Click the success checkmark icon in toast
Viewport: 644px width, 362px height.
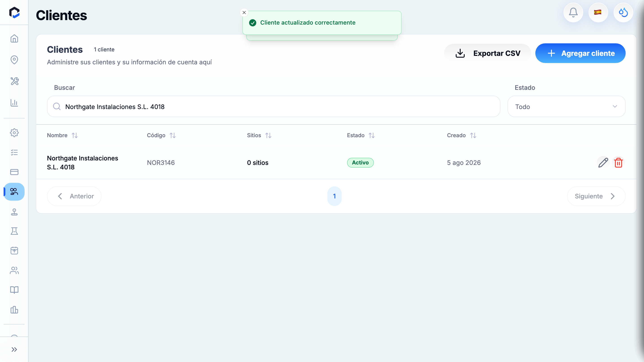point(253,23)
